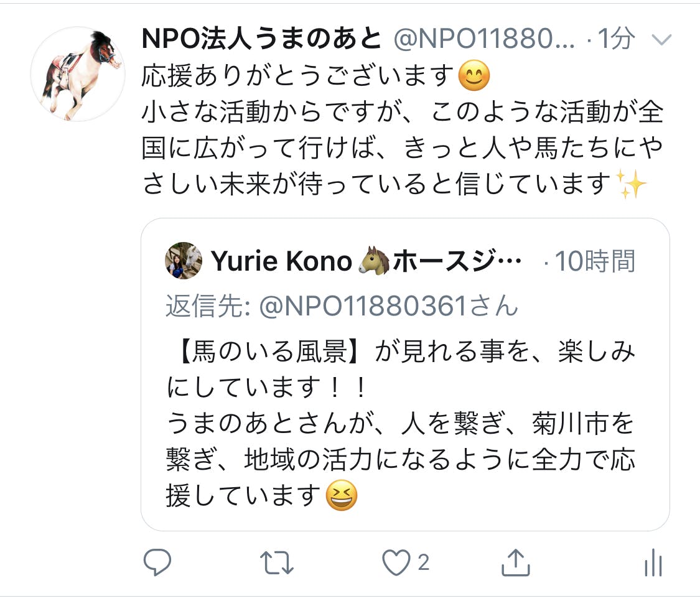700x606 pixels.
Task: Click the smiling emoji after ございます
Action: point(474,75)
